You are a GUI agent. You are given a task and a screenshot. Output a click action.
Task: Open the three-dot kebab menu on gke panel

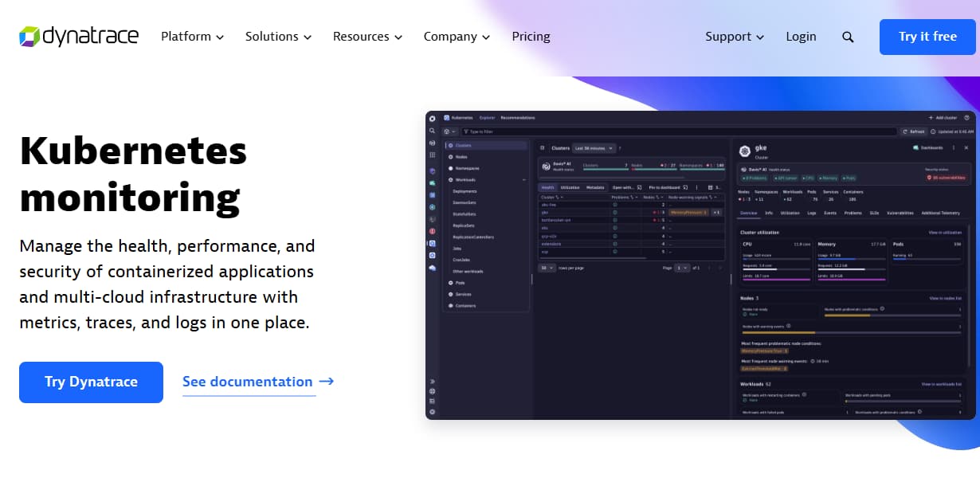point(953,147)
